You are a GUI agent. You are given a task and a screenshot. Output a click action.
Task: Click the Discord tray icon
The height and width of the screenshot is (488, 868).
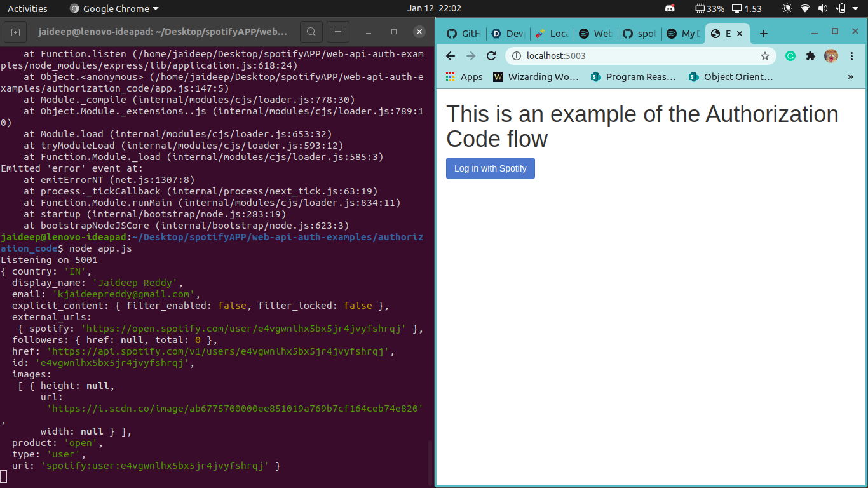(x=670, y=9)
